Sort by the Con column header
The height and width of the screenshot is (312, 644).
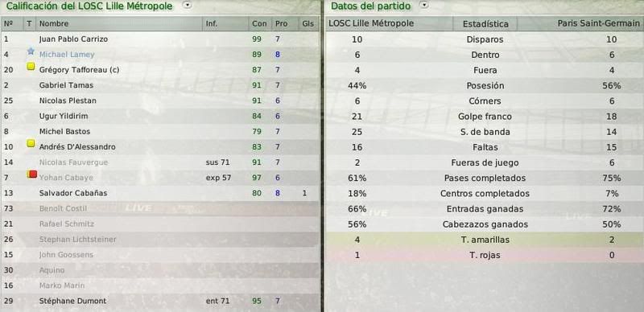tap(259, 24)
